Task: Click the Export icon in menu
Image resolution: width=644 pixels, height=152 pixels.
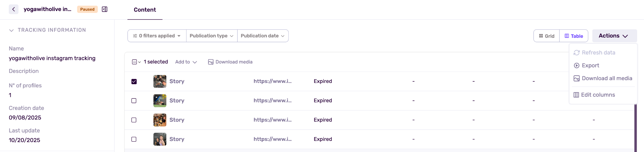Action: [x=577, y=66]
